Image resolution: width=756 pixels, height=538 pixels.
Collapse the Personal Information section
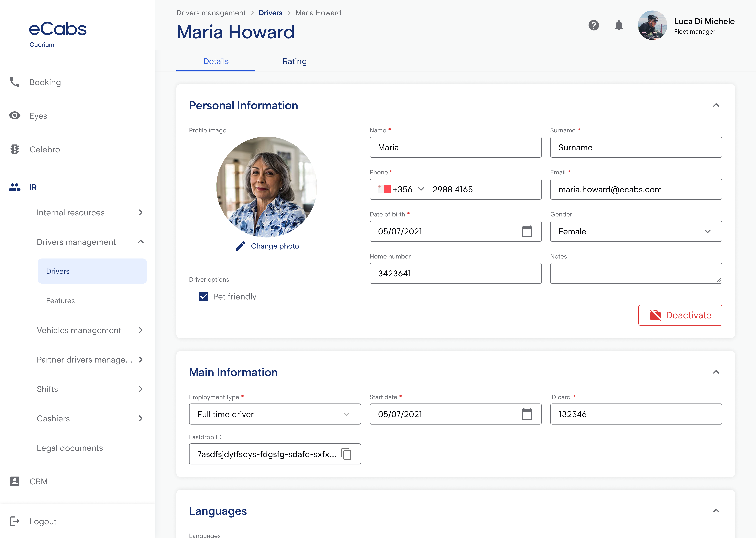coord(716,105)
